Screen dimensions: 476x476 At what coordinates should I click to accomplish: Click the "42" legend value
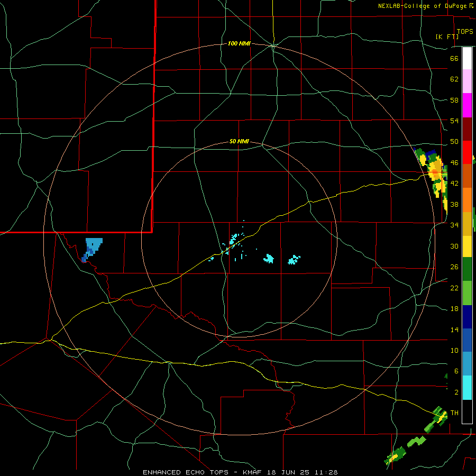(x=454, y=184)
